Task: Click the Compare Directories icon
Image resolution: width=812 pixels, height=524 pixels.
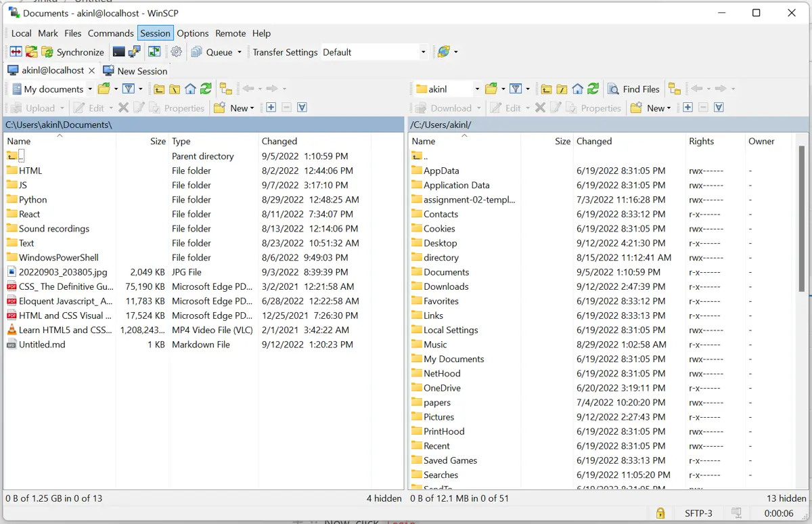Action: tap(16, 52)
